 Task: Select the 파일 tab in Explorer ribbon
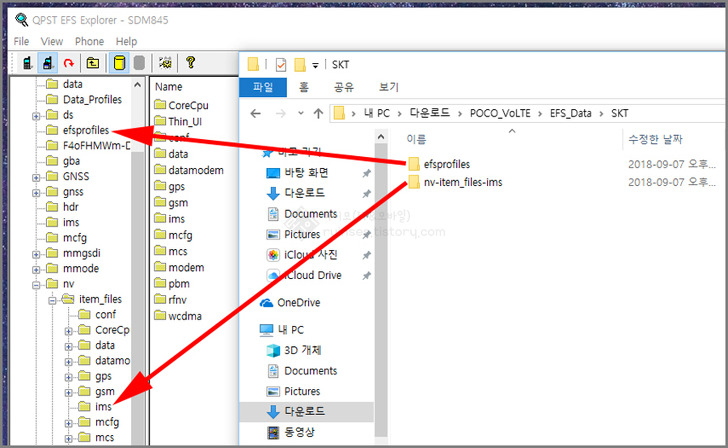tap(263, 87)
